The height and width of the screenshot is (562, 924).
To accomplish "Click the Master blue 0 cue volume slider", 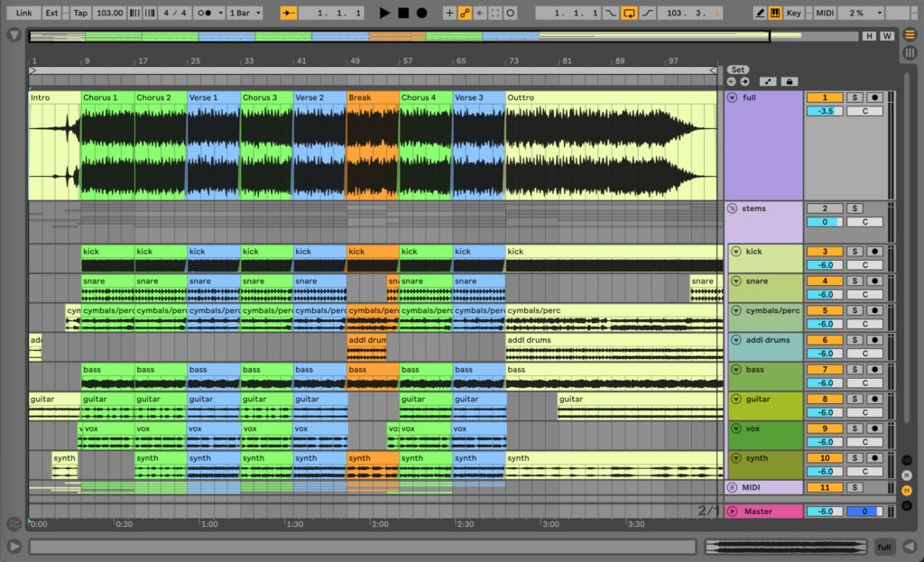I will coord(864,511).
